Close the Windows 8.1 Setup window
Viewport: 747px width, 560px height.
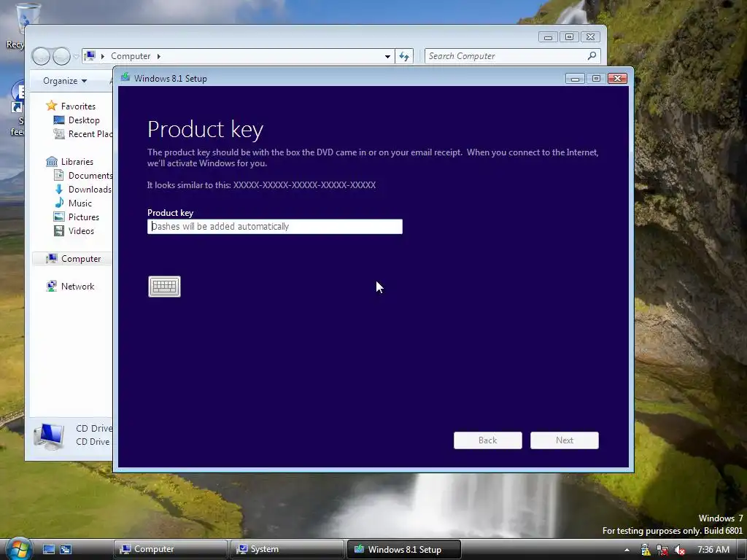[x=617, y=79]
